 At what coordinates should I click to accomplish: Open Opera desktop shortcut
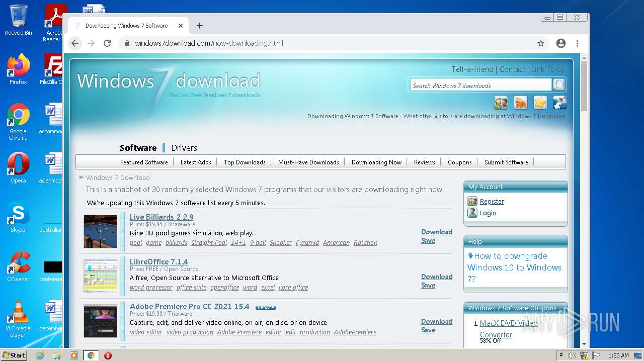pos(18,168)
